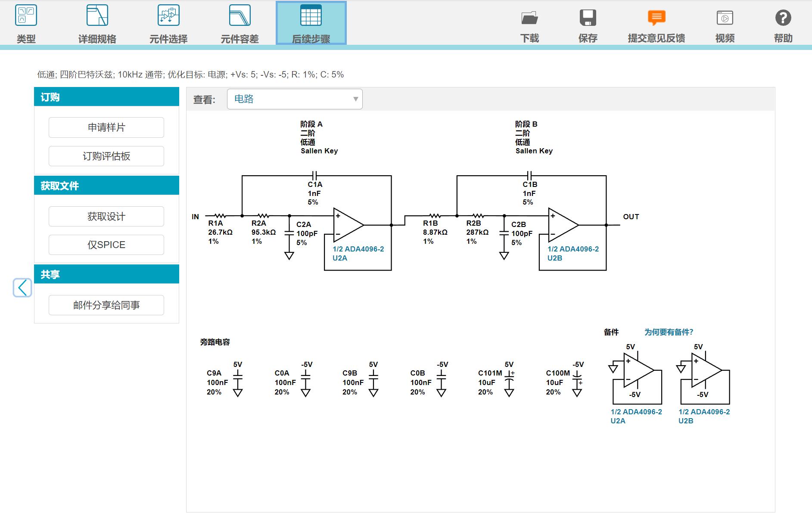
Task: Click the 申请样片 button
Action: [106, 127]
